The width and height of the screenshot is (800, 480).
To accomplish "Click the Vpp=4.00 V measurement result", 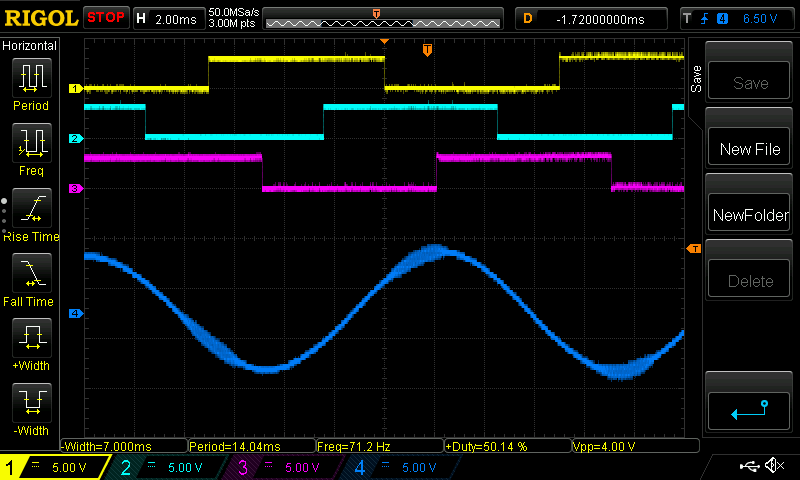I will [636, 446].
